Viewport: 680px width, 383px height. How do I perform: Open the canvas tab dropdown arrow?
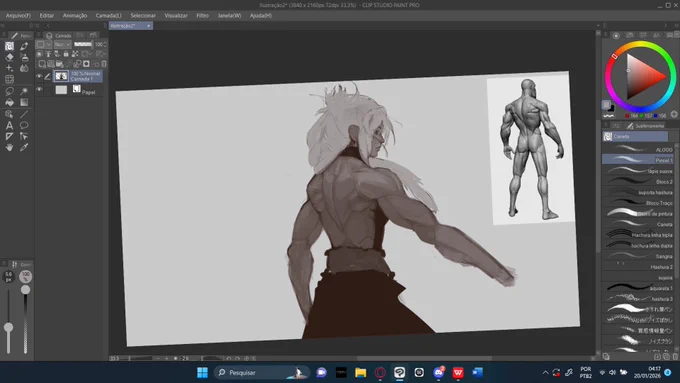coord(148,26)
